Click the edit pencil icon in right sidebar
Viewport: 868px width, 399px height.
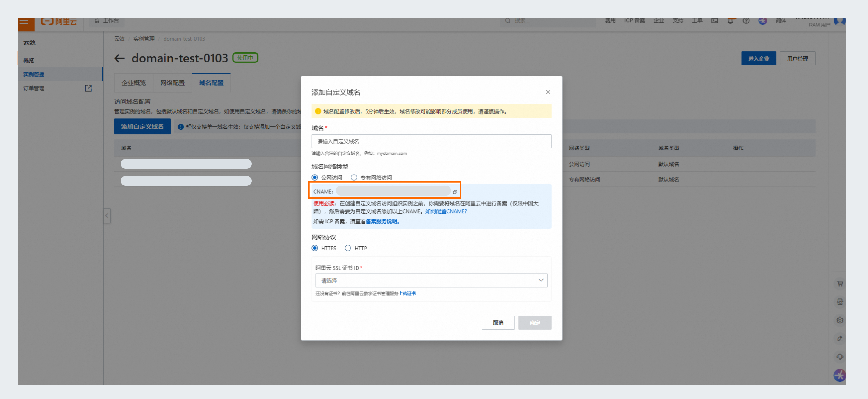pos(840,338)
